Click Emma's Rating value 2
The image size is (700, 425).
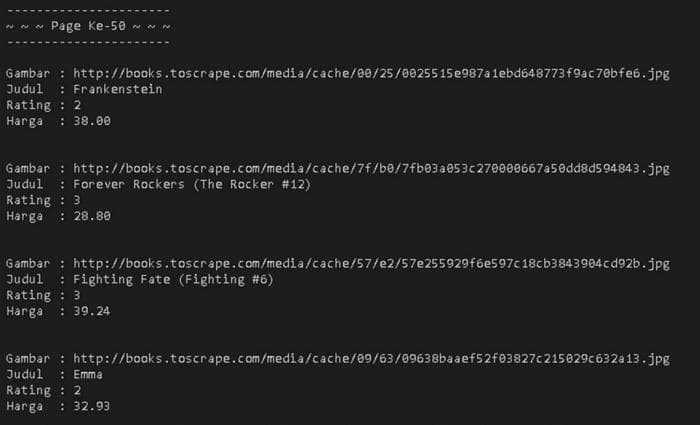[77, 391]
